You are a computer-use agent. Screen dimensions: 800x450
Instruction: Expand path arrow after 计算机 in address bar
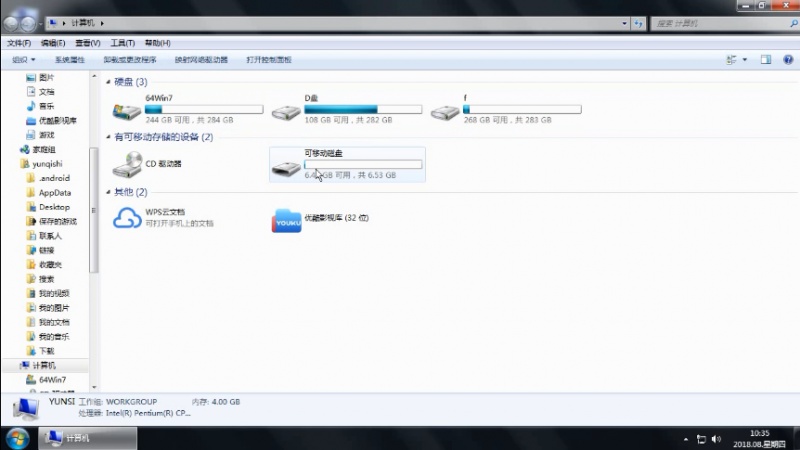coord(102,23)
